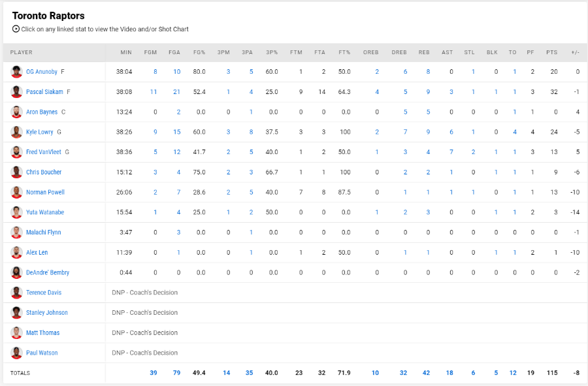The width and height of the screenshot is (588, 386).
Task: Click Malachi Flynn's FGA value 3
Action: pos(178,233)
